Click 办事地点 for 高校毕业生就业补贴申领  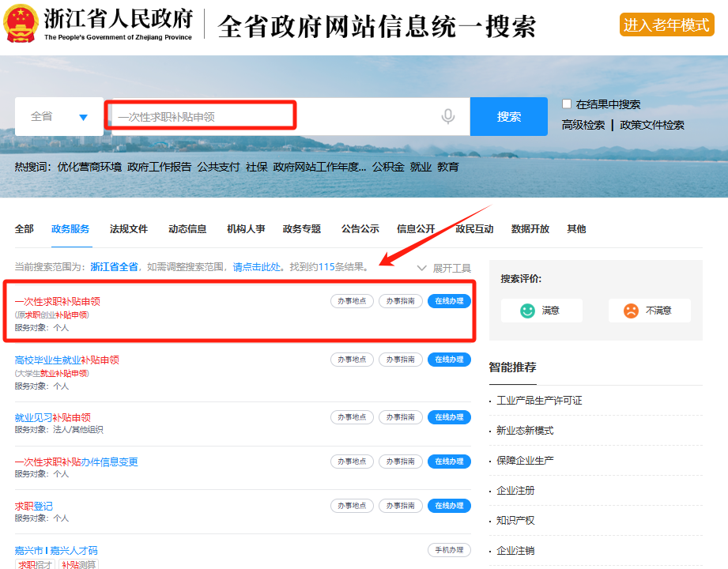[x=352, y=360]
